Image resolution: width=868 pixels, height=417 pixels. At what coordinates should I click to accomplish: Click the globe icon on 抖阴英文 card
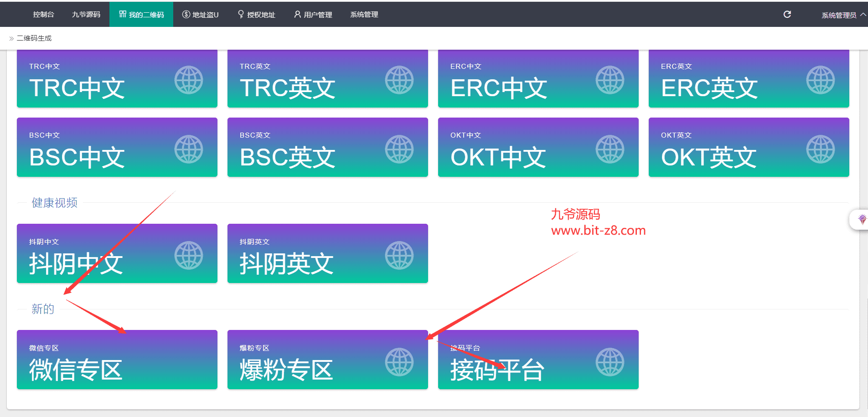(x=399, y=256)
